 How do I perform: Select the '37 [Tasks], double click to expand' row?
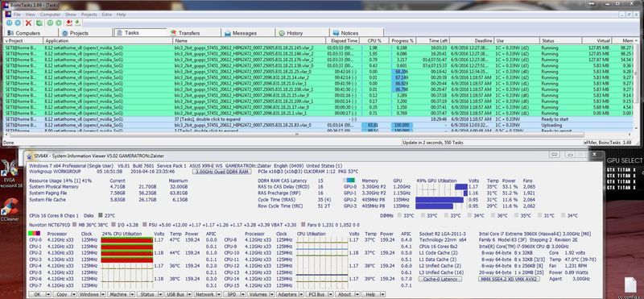click(318, 119)
